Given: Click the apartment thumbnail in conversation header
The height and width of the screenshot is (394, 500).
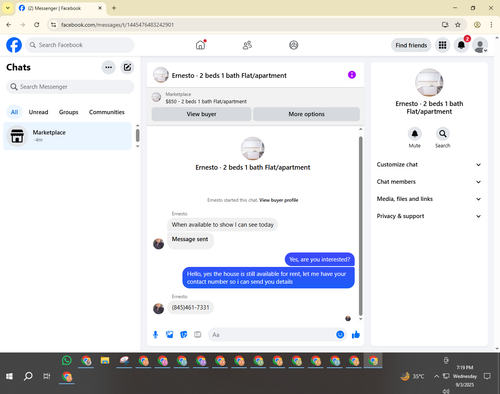Looking at the screenshot, I should tap(161, 75).
